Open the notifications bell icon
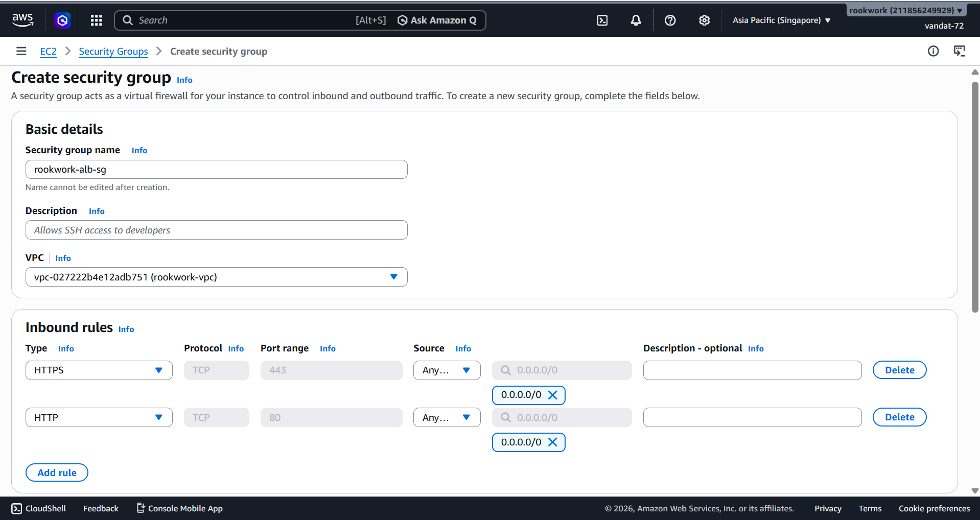Image resolution: width=980 pixels, height=520 pixels. (x=636, y=20)
